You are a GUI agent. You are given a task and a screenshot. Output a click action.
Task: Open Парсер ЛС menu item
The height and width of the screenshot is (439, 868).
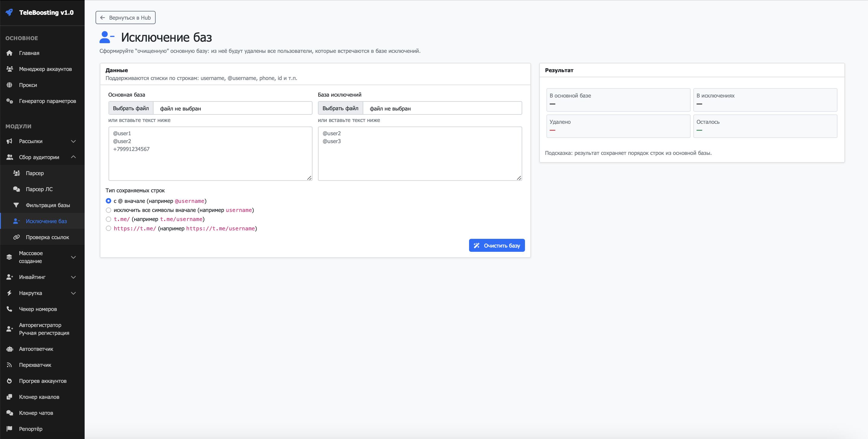pyautogui.click(x=39, y=189)
